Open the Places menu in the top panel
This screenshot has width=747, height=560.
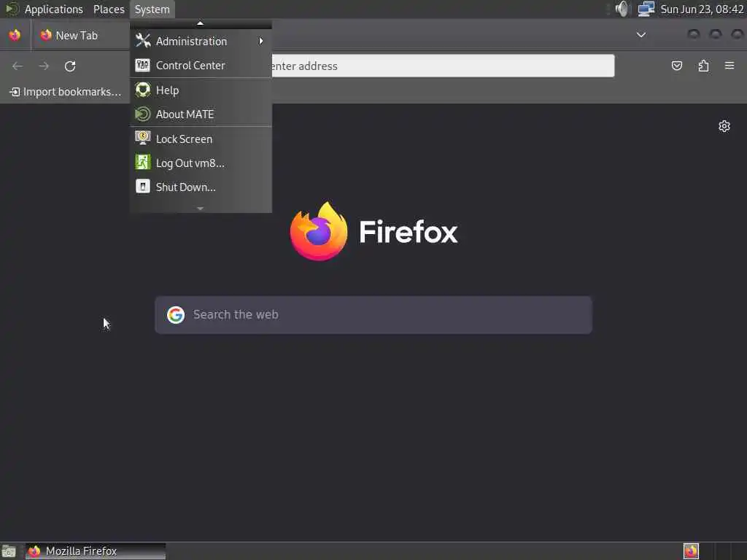pos(109,9)
